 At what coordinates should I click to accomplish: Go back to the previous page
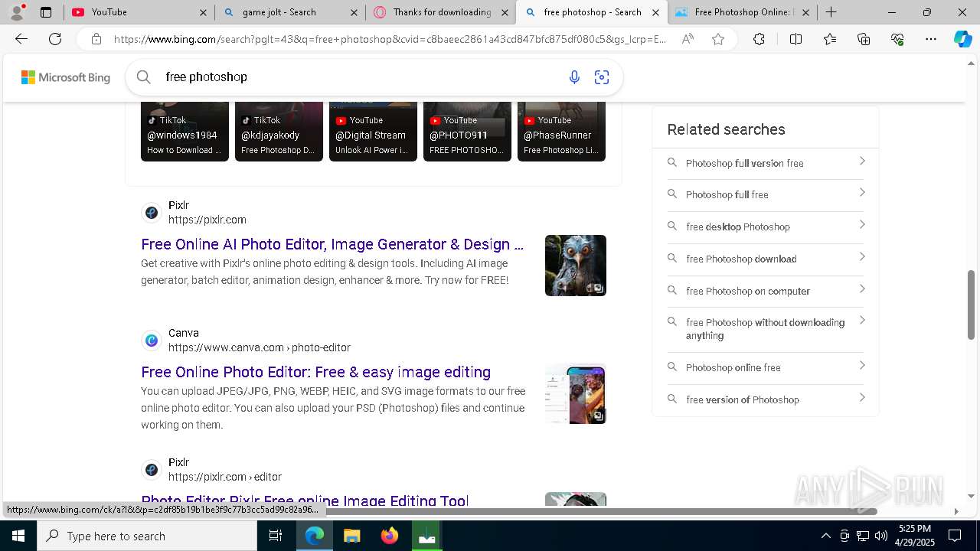pos(21,39)
